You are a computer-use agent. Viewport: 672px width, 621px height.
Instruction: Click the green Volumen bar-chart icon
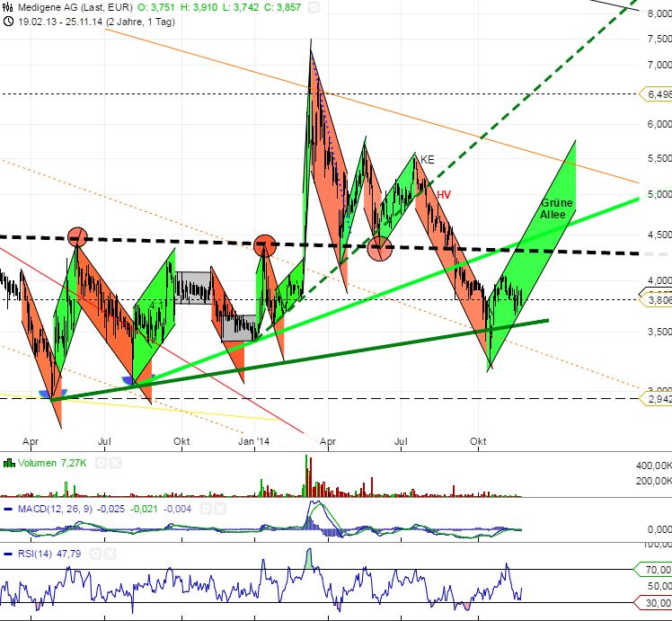tap(9, 463)
